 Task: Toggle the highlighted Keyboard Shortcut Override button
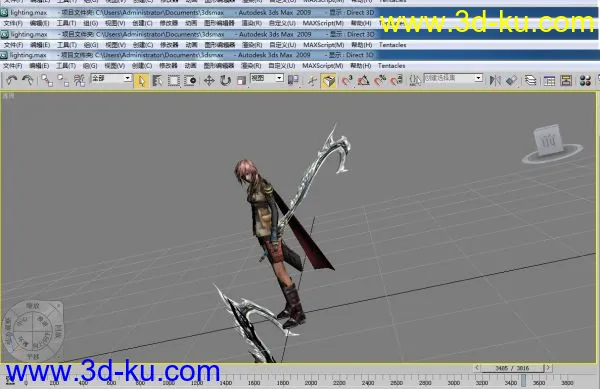coord(329,81)
